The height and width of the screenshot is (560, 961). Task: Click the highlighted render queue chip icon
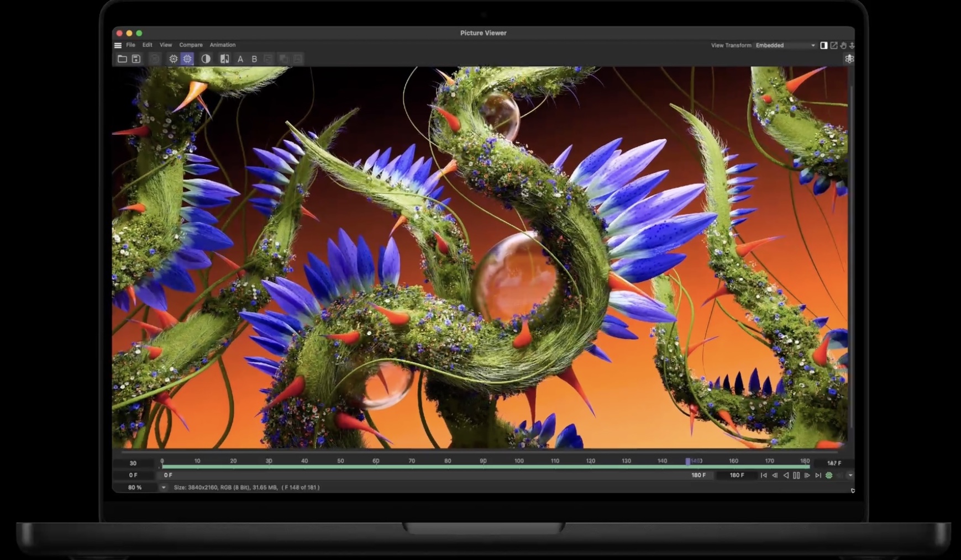tap(188, 59)
